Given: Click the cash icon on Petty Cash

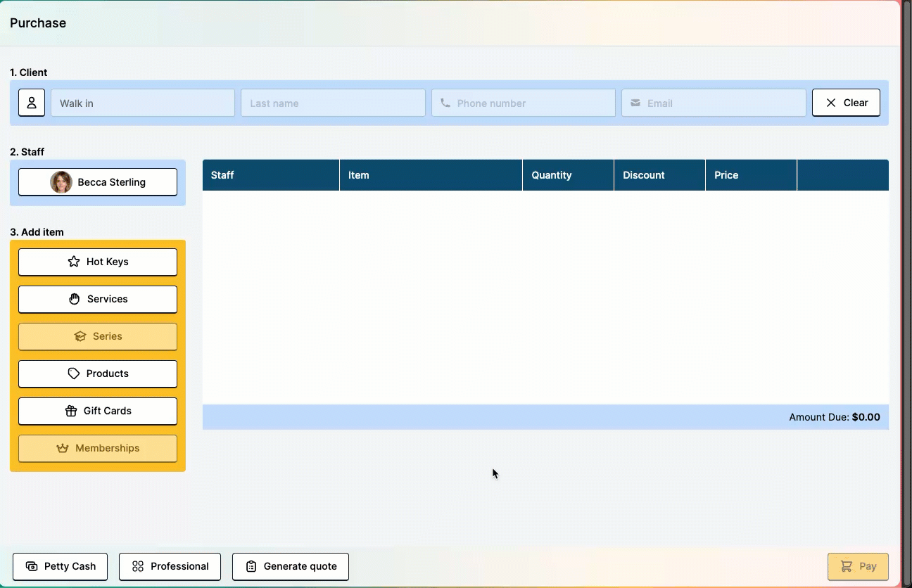Looking at the screenshot, I should tap(32, 566).
